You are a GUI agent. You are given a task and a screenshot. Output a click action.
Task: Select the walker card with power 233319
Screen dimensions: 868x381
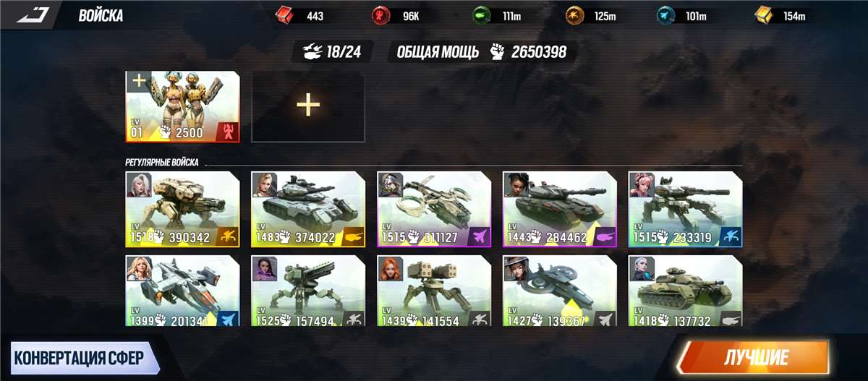tap(686, 209)
